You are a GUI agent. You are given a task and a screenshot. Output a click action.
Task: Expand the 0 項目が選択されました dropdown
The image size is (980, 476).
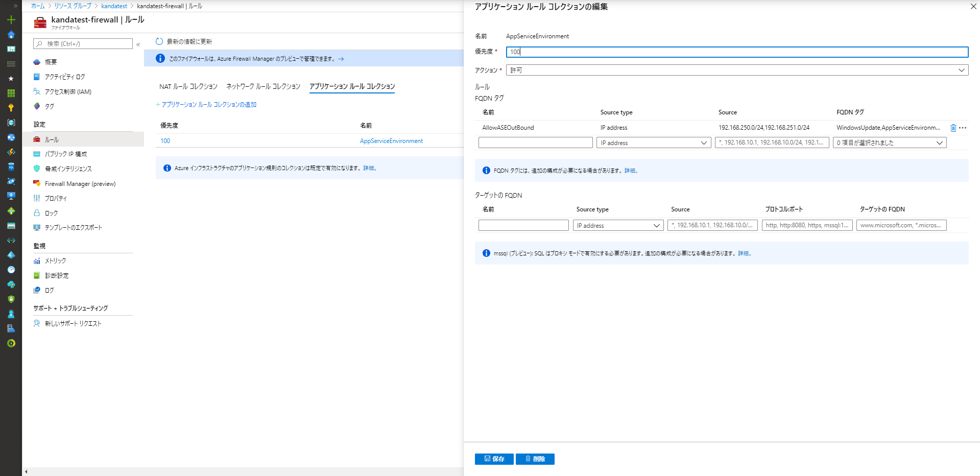pyautogui.click(x=889, y=143)
